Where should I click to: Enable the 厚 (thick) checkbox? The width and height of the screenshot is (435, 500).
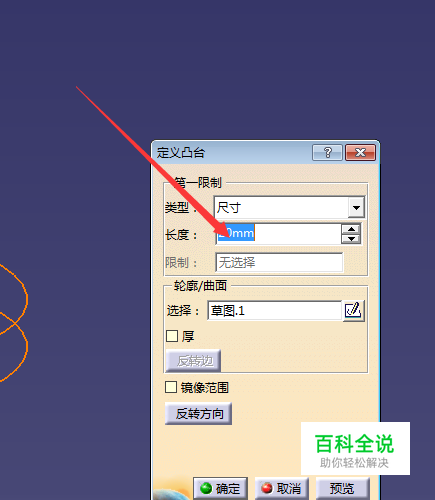click(172, 336)
